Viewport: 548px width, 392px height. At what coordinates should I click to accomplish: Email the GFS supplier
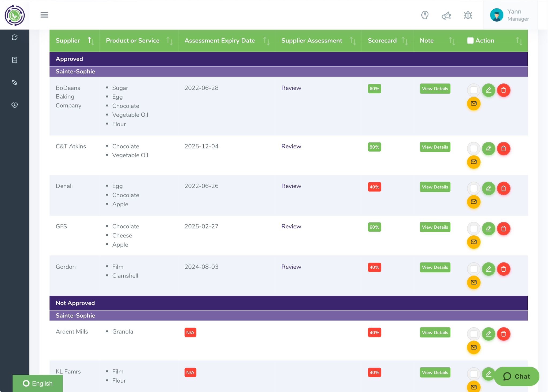[473, 242]
